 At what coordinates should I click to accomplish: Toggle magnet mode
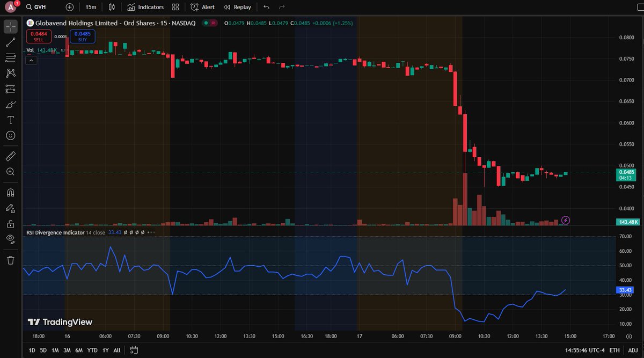coord(10,193)
